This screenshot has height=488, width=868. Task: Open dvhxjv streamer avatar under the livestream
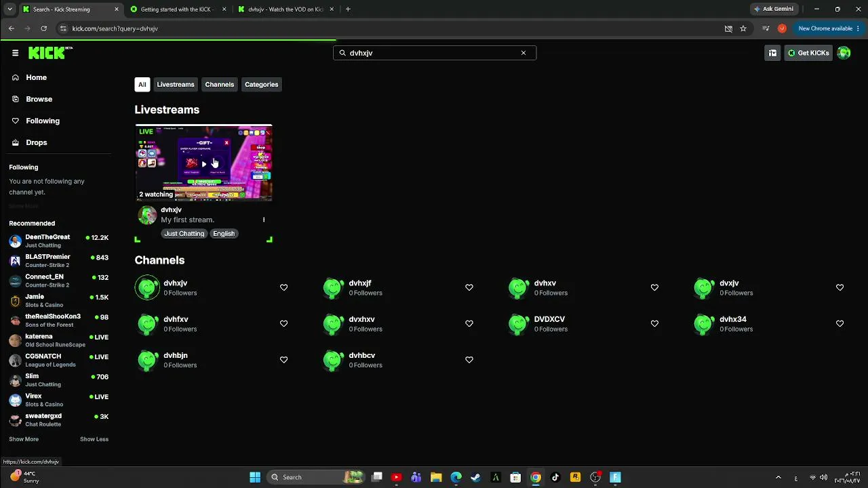pyautogui.click(x=147, y=216)
